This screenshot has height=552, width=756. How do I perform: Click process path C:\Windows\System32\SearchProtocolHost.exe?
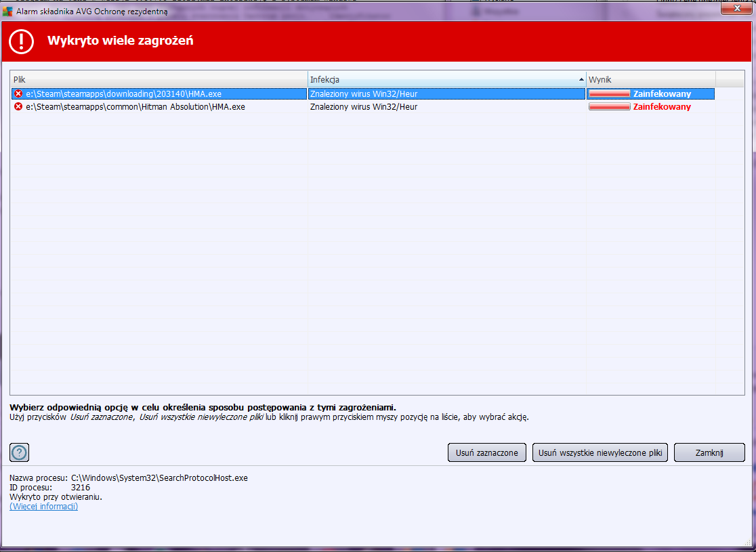pos(160,477)
